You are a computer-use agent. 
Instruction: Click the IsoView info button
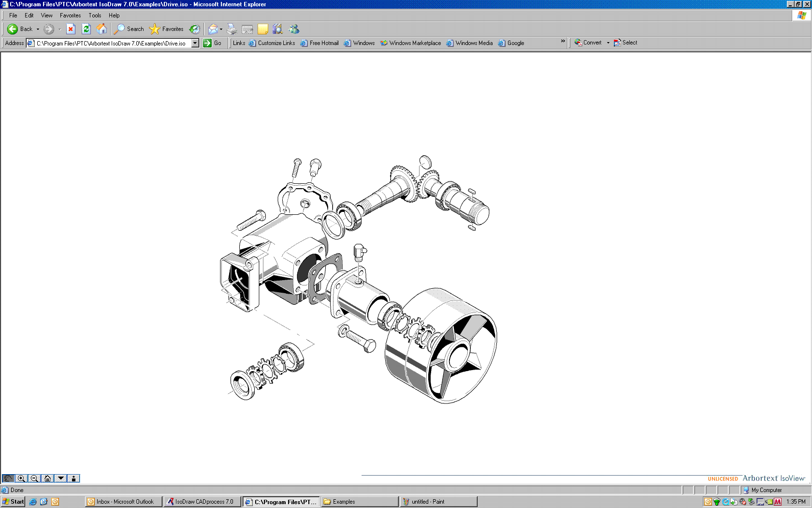pyautogui.click(x=73, y=478)
